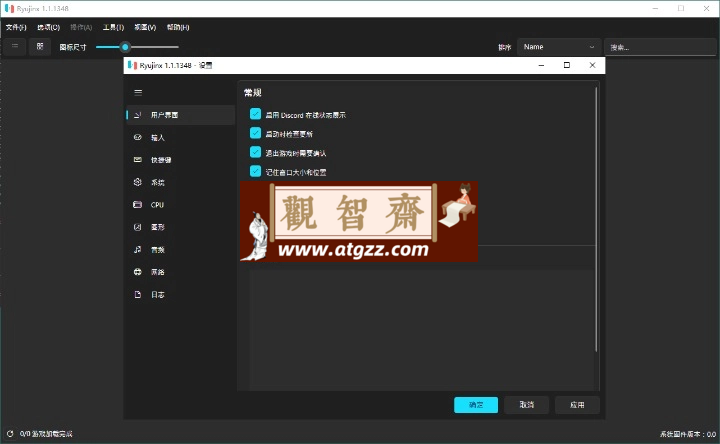Open the 操作(A) menu
Viewport: 720px width, 444px height.
point(81,27)
